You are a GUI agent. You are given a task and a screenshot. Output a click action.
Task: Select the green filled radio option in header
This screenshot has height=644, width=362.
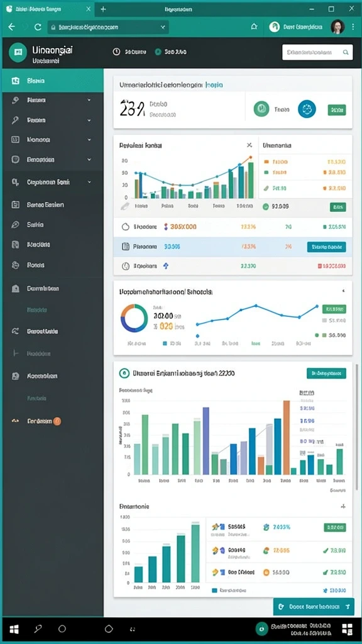click(158, 52)
